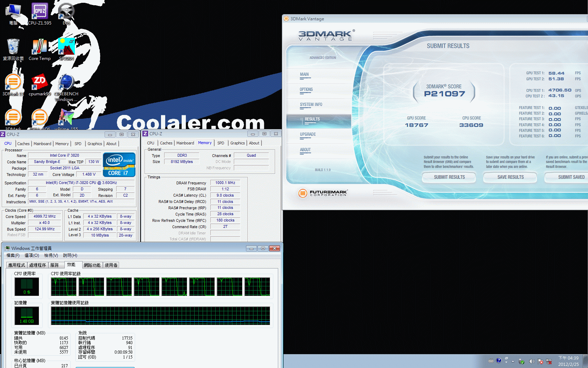Click the Show Desktop strip on the taskbar
Image resolution: width=588 pixels, height=368 pixels.
(x=586, y=361)
